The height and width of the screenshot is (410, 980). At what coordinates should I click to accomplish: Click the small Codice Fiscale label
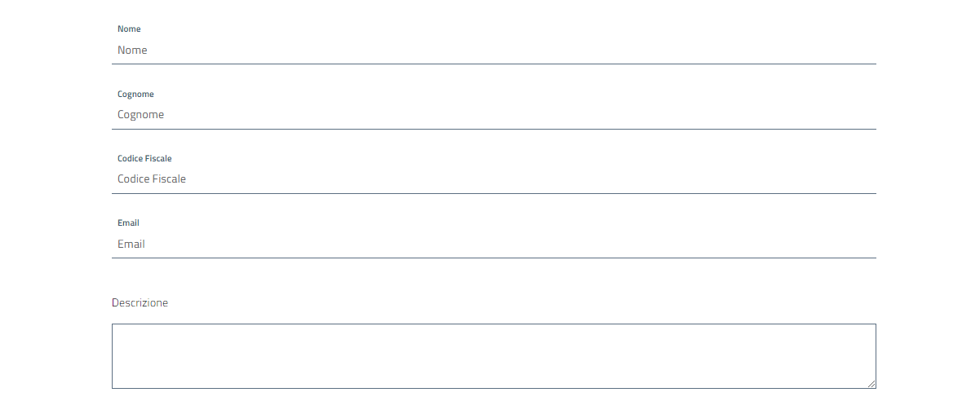coord(144,159)
